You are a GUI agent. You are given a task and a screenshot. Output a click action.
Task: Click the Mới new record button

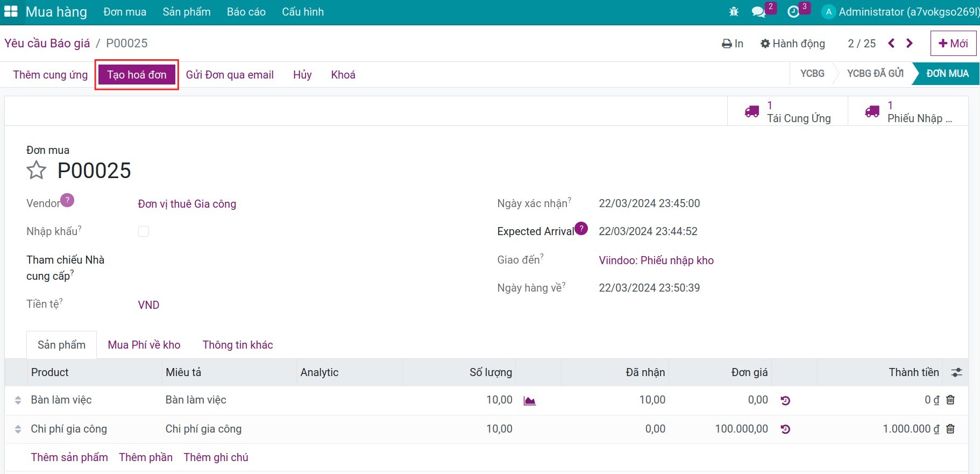[x=953, y=43]
